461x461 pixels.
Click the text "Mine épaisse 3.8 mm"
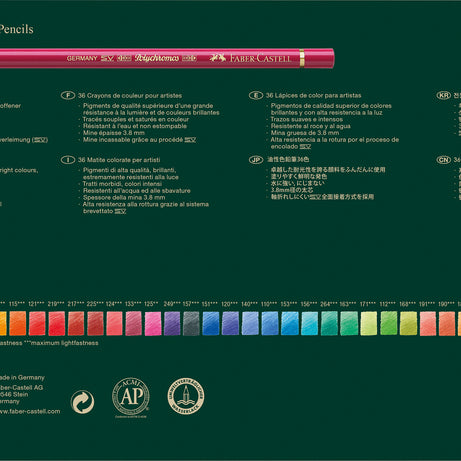pyautogui.click(x=114, y=133)
